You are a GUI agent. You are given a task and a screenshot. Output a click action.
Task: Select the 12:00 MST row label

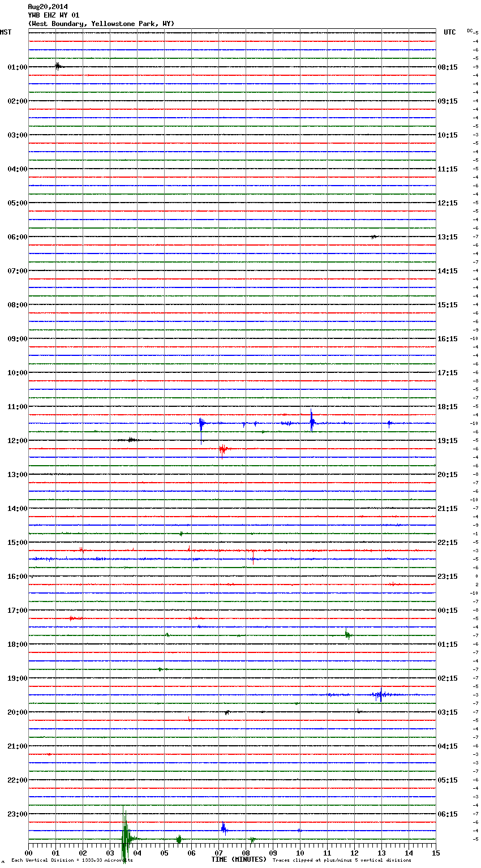coord(18,441)
